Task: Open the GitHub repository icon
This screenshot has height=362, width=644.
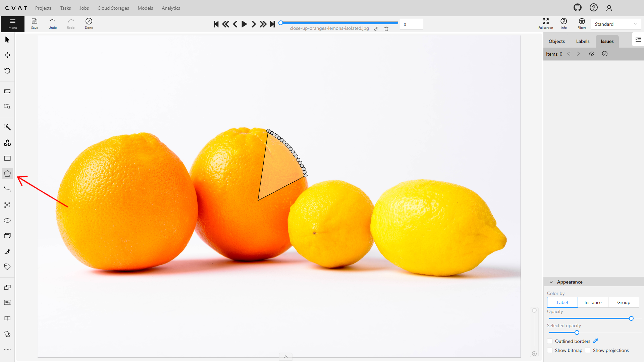Action: (578, 8)
